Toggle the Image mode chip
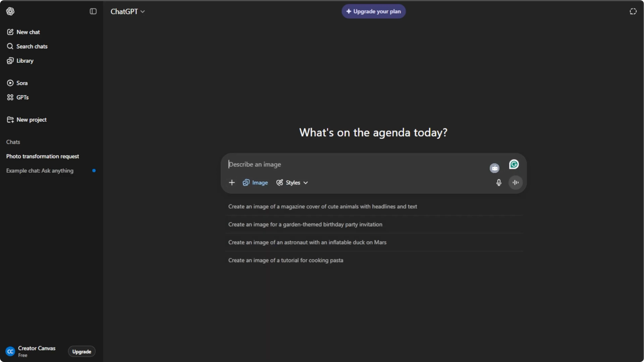Image resolution: width=644 pixels, height=362 pixels. point(255,183)
